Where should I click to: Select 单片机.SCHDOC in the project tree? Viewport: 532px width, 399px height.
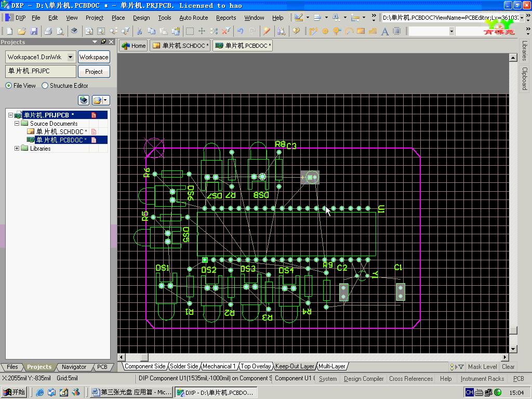click(61, 131)
